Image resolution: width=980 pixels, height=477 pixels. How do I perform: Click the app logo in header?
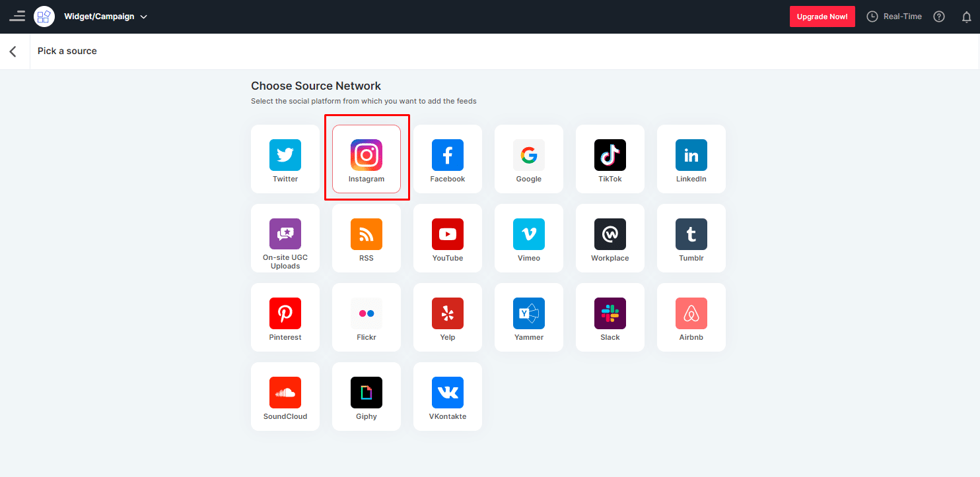pyautogui.click(x=44, y=16)
